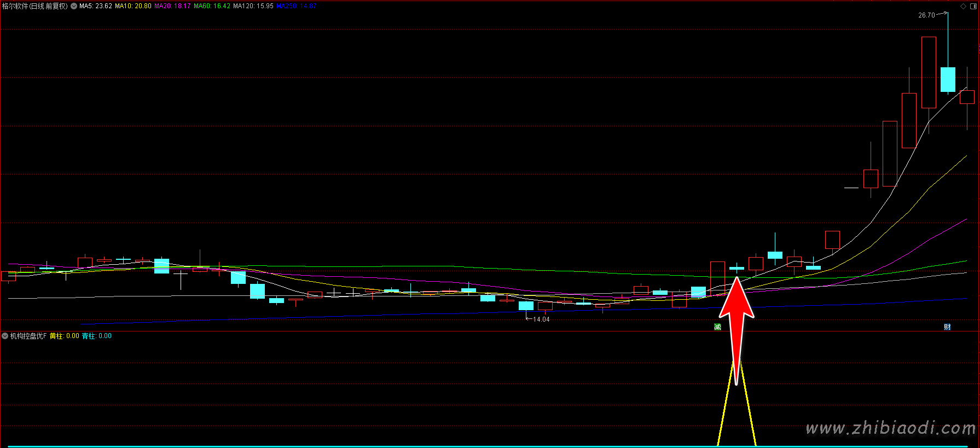Screen dimensions: 980x448
Task: Select the MA120 moving average label
Action: click(x=253, y=6)
